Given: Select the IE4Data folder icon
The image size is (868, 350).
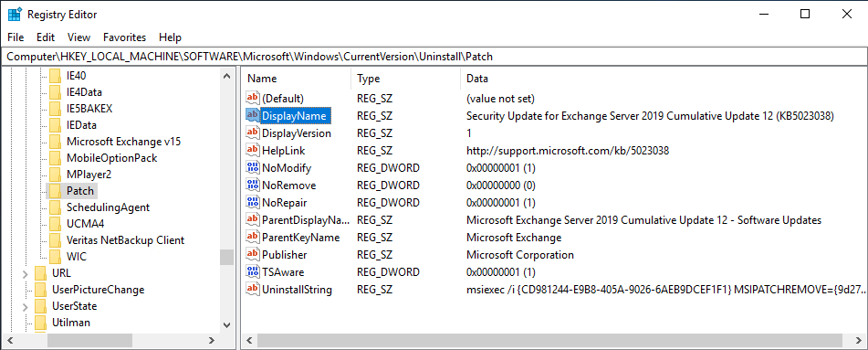Looking at the screenshot, I should pos(54,92).
